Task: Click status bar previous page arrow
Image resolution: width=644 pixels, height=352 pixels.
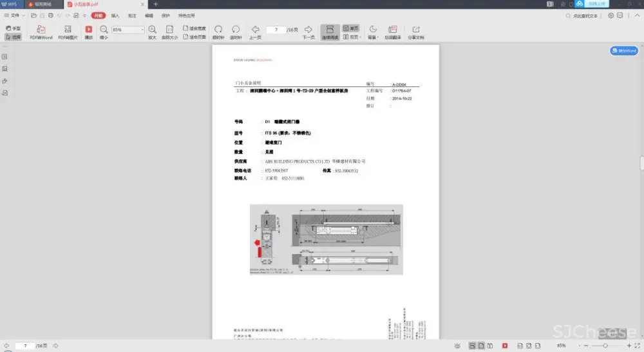Action: tap(6, 346)
